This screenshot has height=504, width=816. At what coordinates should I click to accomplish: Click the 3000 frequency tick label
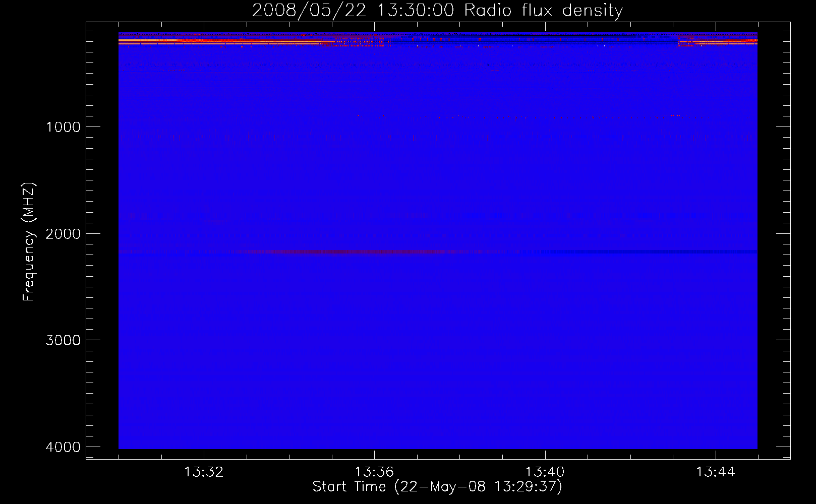(63, 340)
